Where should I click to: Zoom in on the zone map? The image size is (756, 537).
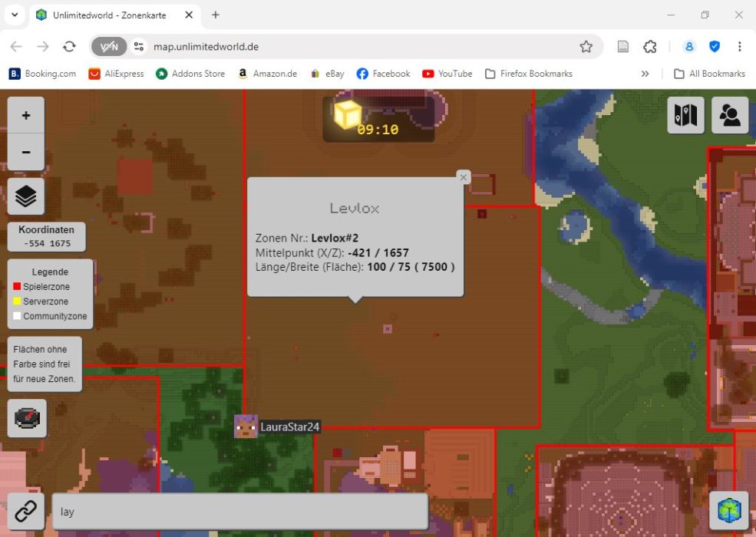click(x=26, y=115)
